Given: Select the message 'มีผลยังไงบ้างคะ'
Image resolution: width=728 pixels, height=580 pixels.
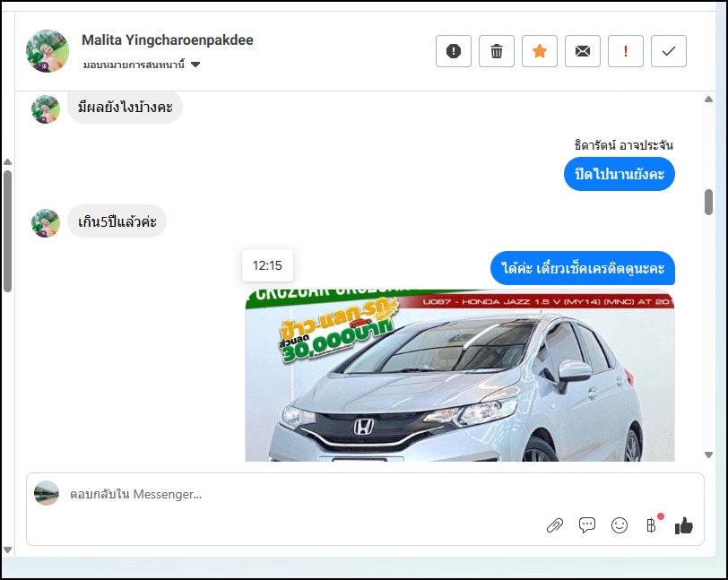Looking at the screenshot, I should [x=125, y=108].
